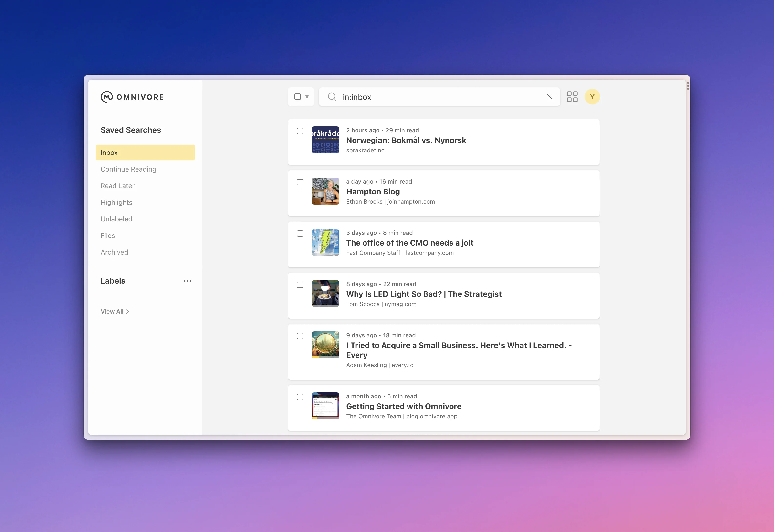
Task: Tick the select-all checkbox in toolbar
Action: point(297,97)
